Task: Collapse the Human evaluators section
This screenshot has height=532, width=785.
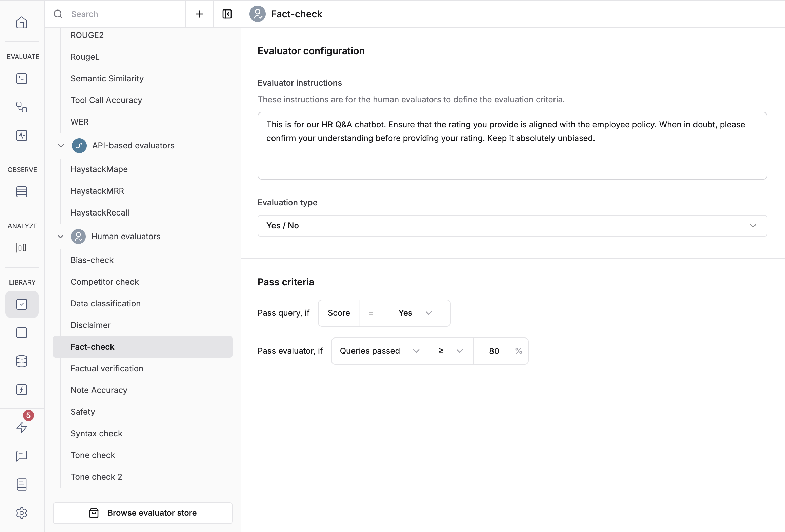Action: coord(59,236)
